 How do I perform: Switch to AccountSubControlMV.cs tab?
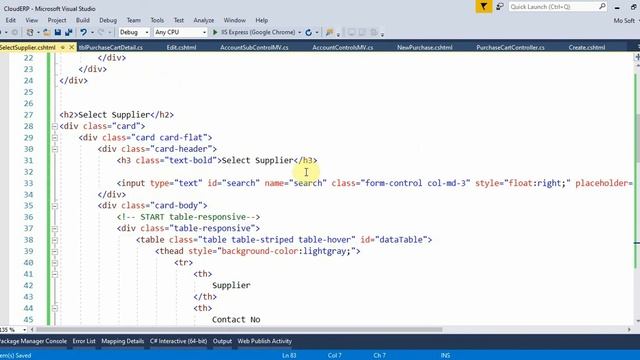[x=254, y=47]
